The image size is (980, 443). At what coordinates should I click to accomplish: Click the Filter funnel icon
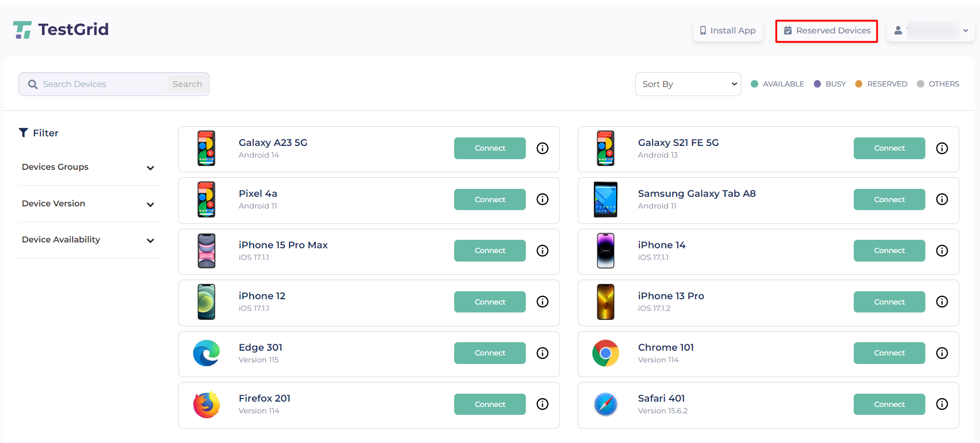coord(23,133)
